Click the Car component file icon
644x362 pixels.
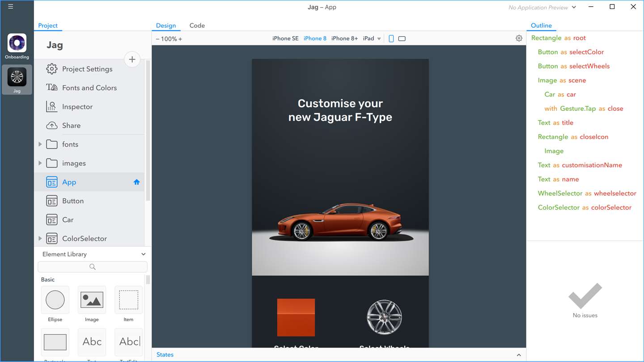click(x=52, y=219)
